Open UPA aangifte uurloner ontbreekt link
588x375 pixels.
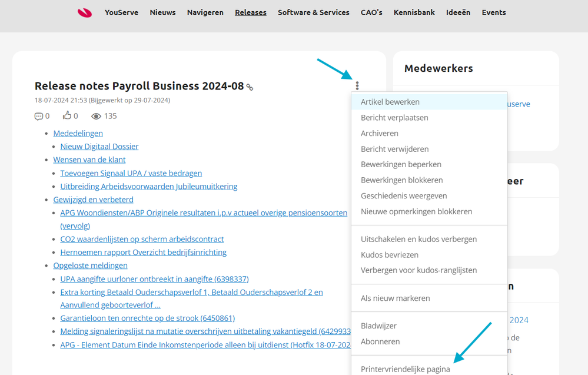pos(154,279)
